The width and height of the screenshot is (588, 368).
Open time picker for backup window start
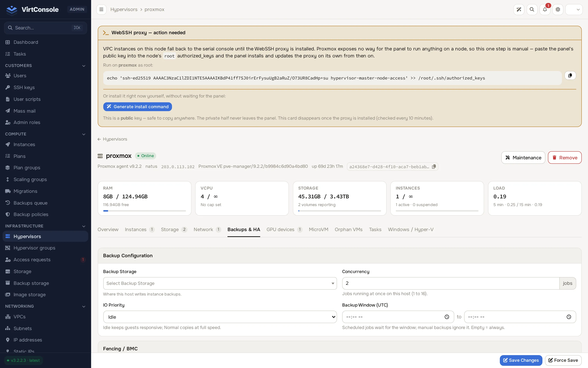click(447, 317)
